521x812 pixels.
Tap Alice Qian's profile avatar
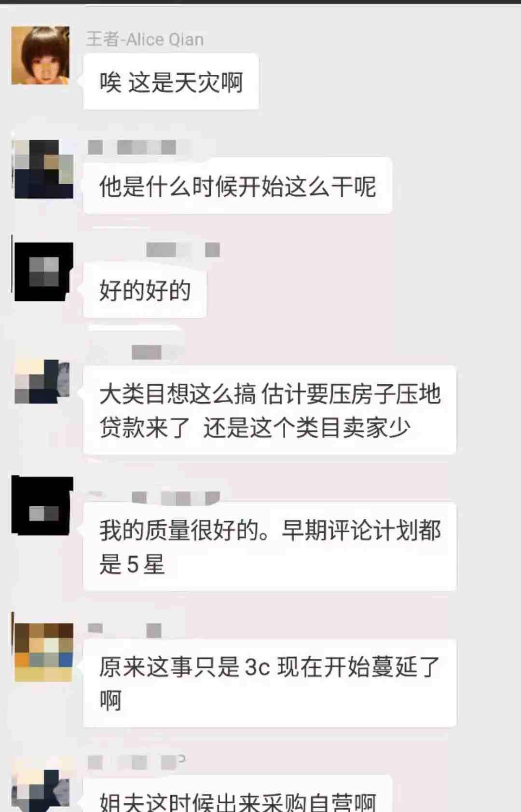(41, 55)
